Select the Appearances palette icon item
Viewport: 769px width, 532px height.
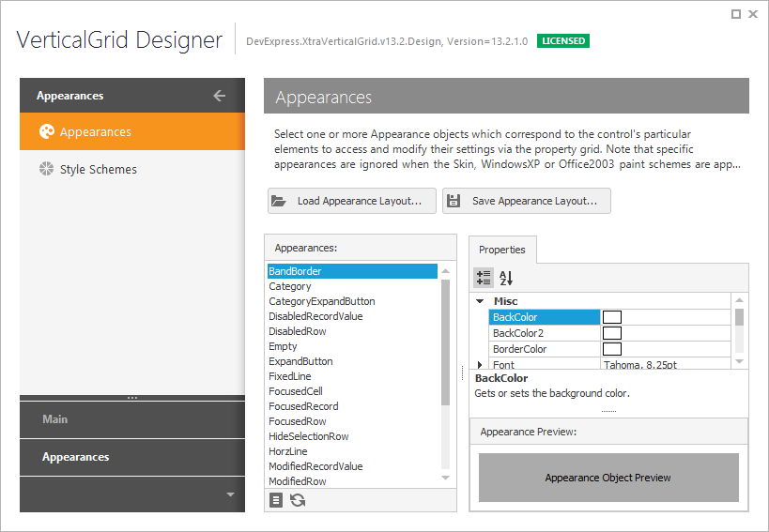[x=132, y=131]
